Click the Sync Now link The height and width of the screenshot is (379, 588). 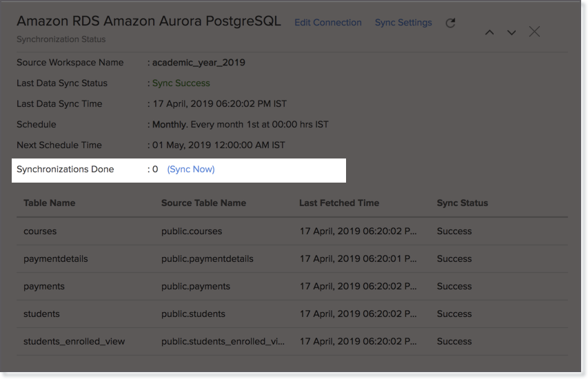(191, 169)
